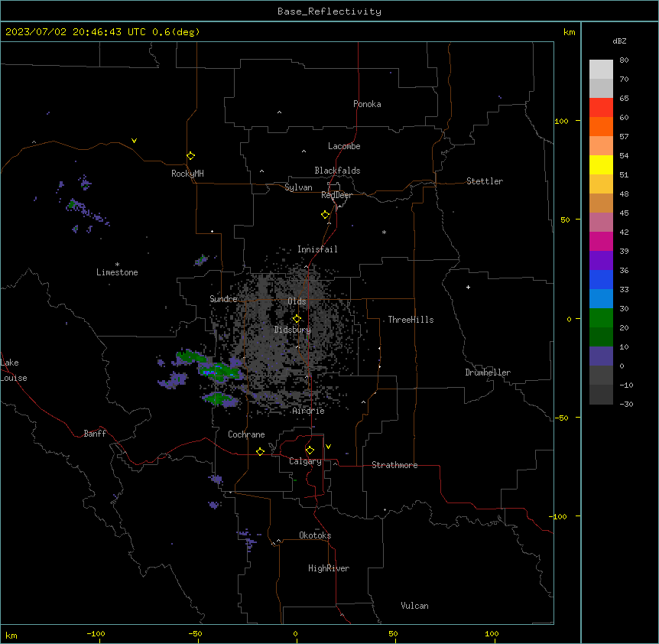659x644 pixels.
Task: Select the green 30 dBZ legend color
Action: pyautogui.click(x=601, y=317)
